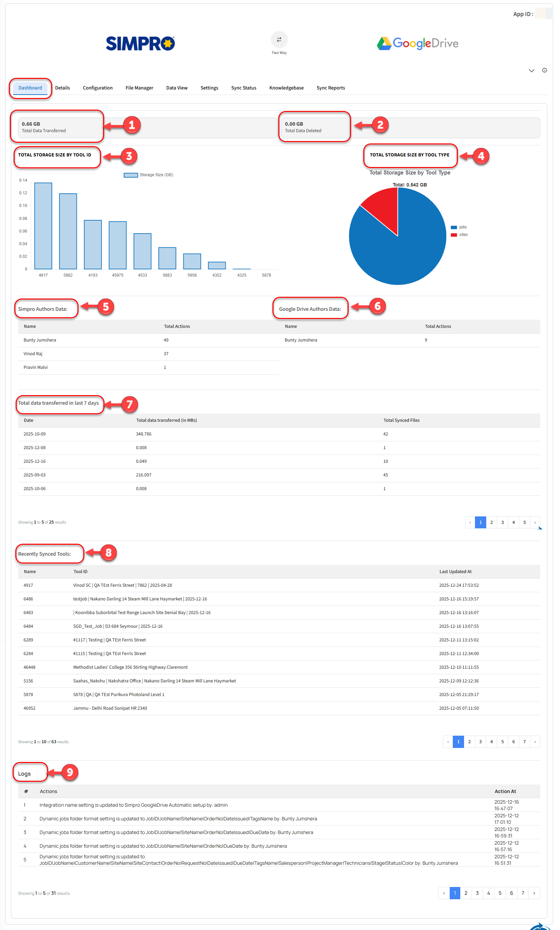
Task: Toggle the Storage Size (GB) legend
Action: point(148,175)
